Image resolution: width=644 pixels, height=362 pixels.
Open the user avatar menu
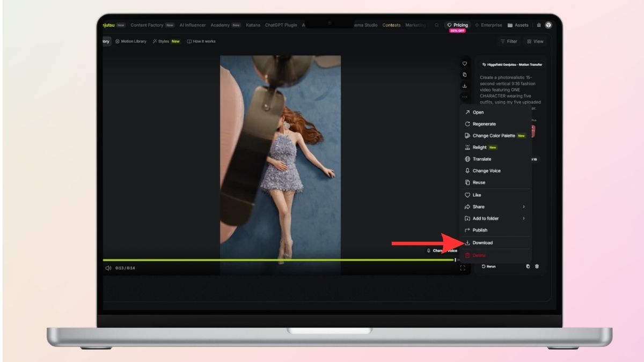548,25
